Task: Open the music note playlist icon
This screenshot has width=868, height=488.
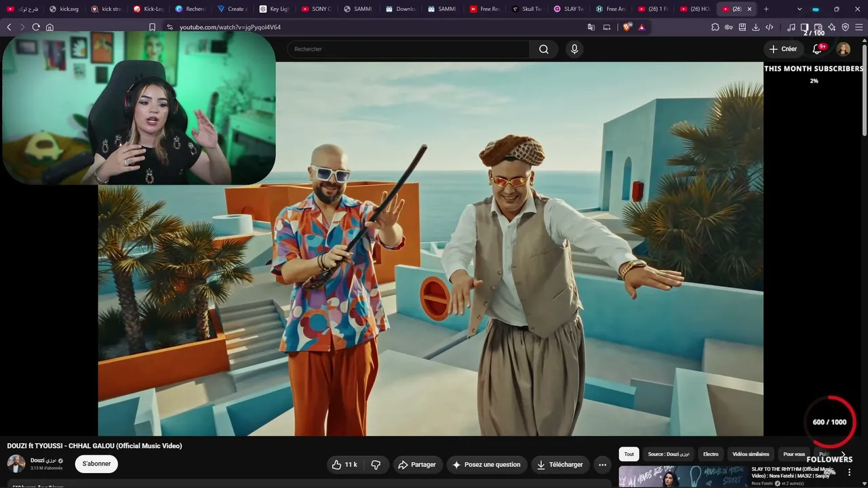Action: click(x=791, y=27)
